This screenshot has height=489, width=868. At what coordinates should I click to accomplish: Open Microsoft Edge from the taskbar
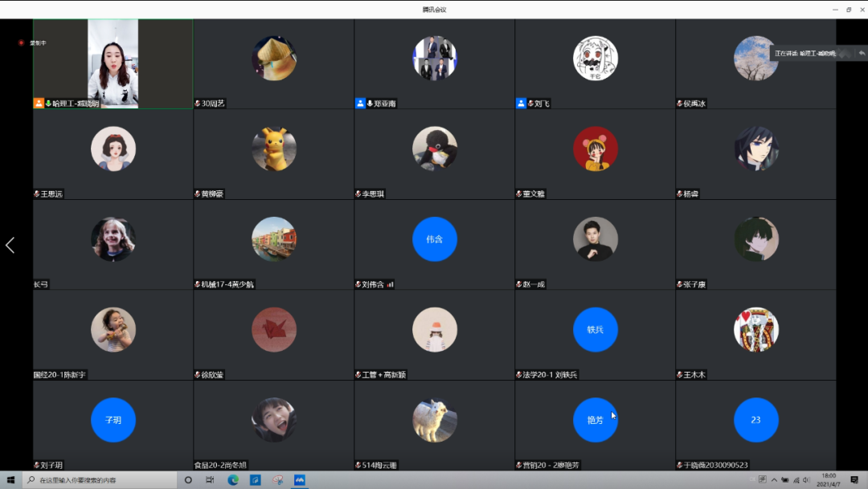pyautogui.click(x=233, y=480)
